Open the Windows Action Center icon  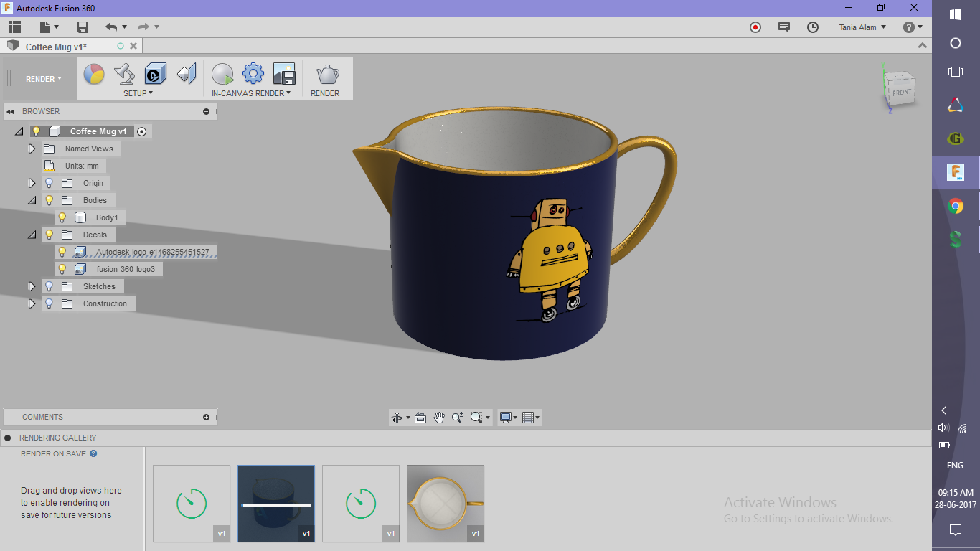pos(956,530)
